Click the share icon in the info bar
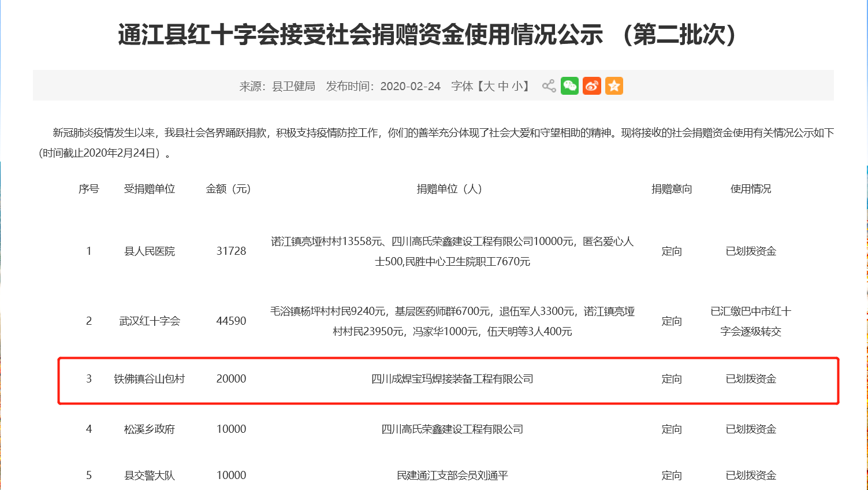 click(x=549, y=86)
